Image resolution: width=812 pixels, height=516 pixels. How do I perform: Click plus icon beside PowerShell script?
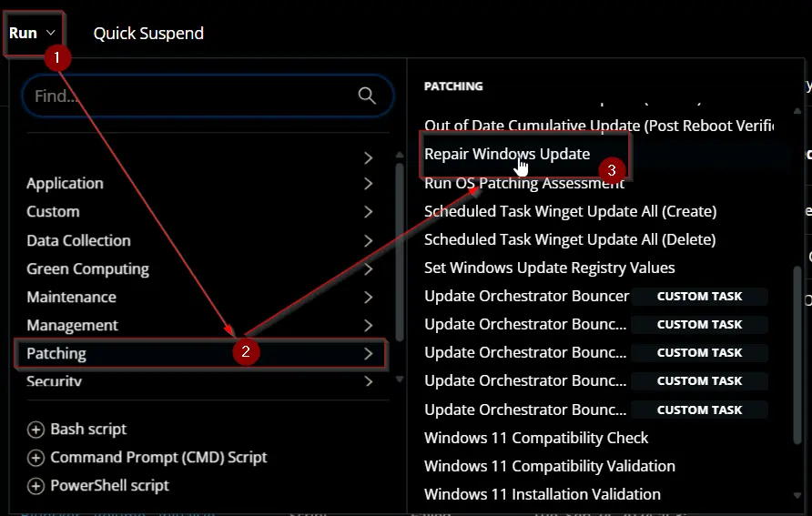(36, 486)
